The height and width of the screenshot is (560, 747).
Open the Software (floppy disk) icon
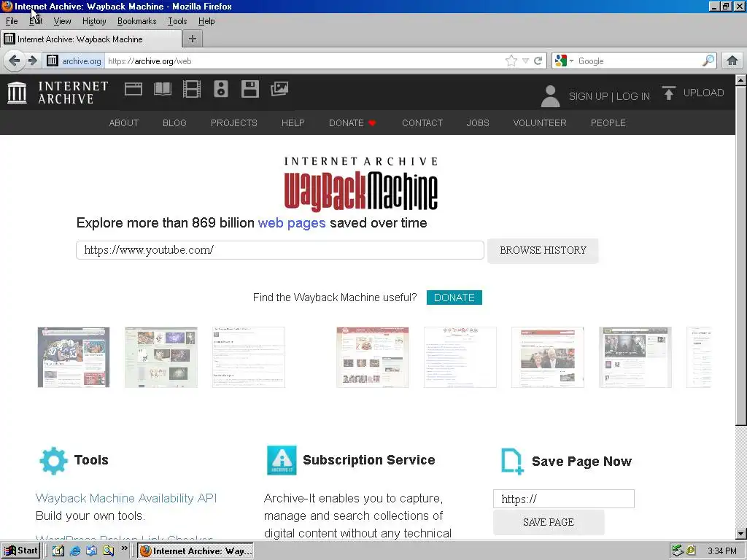tap(249, 89)
